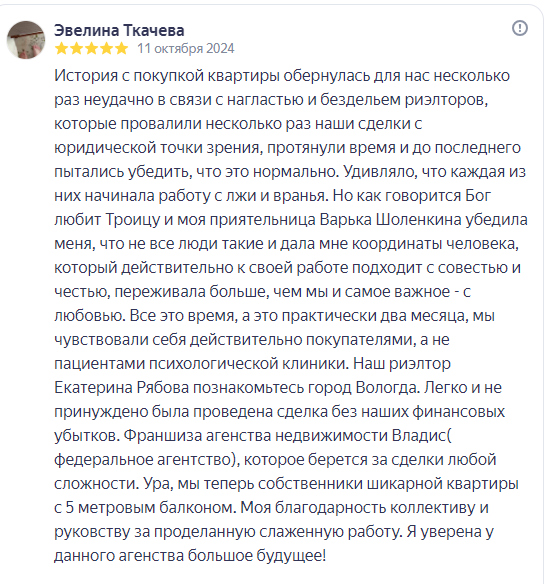
Task: Click the name "Екатерина Рябова" in the text
Action: pyautogui.click(x=121, y=388)
